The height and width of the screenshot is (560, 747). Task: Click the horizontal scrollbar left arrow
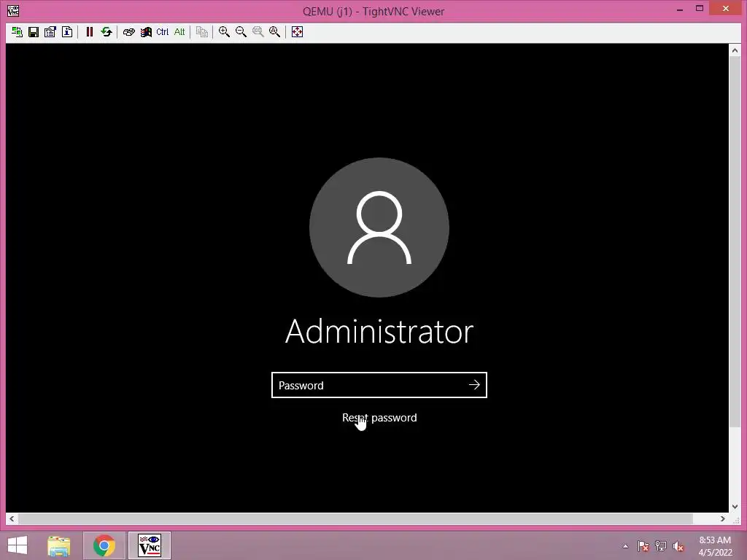12,518
